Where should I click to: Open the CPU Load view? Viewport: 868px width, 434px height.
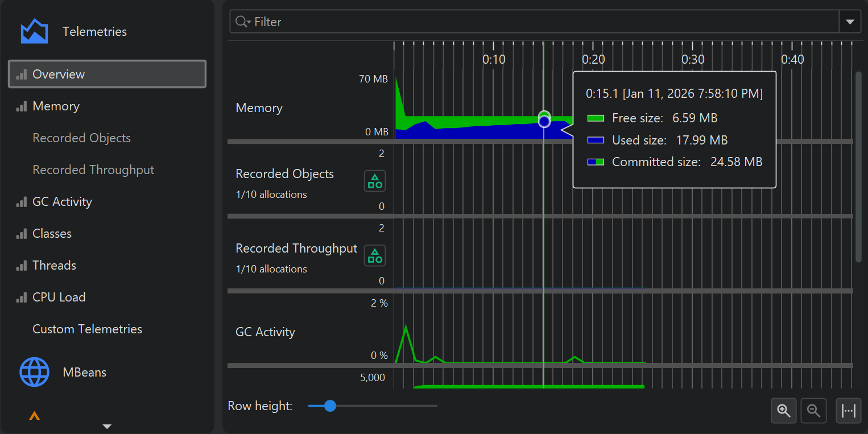pos(59,297)
